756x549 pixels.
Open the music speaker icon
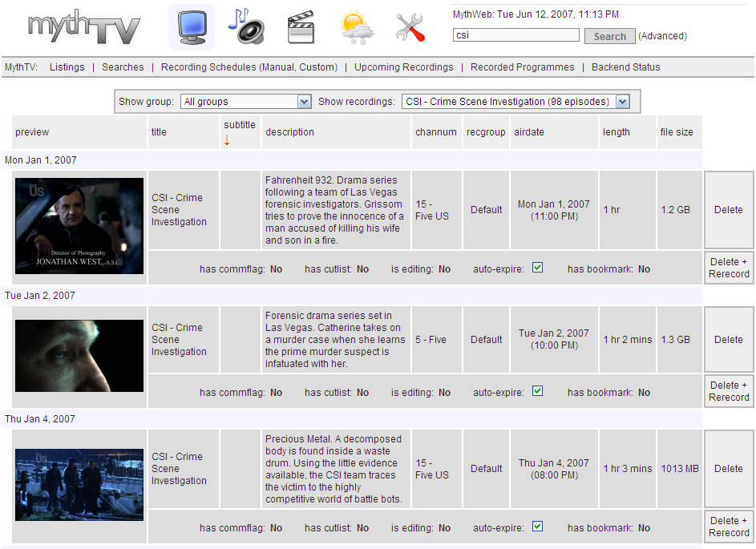pyautogui.click(x=246, y=26)
